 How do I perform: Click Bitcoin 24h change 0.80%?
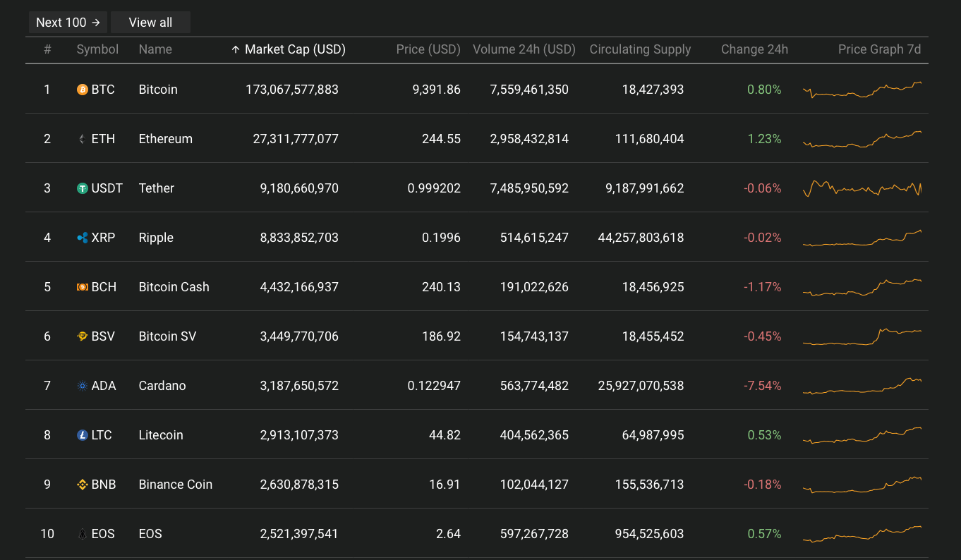pyautogui.click(x=764, y=90)
